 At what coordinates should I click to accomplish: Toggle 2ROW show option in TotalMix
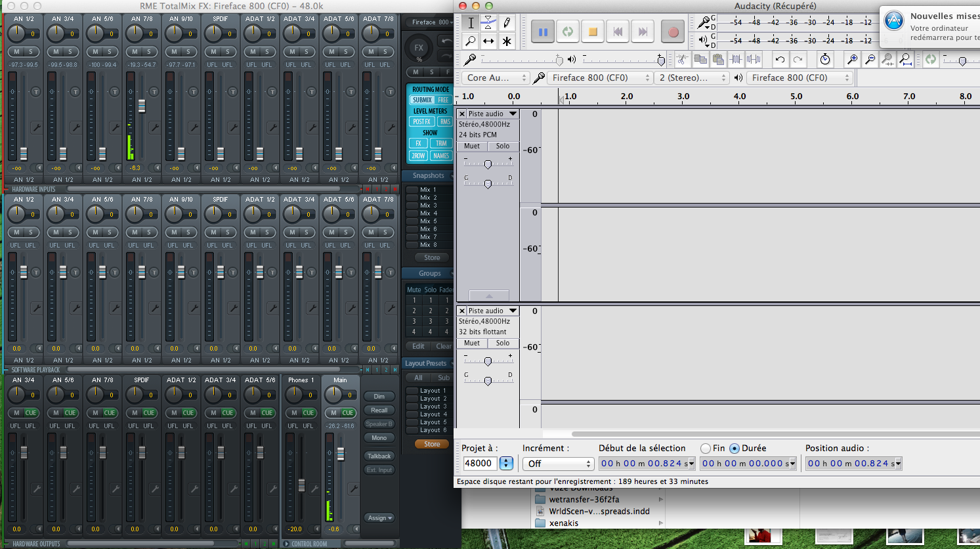418,156
